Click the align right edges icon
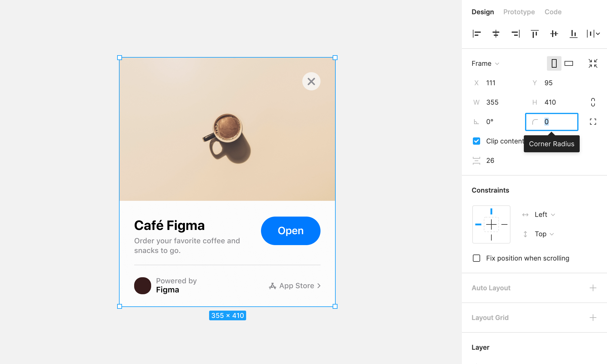The height and width of the screenshot is (364, 607). [516, 34]
